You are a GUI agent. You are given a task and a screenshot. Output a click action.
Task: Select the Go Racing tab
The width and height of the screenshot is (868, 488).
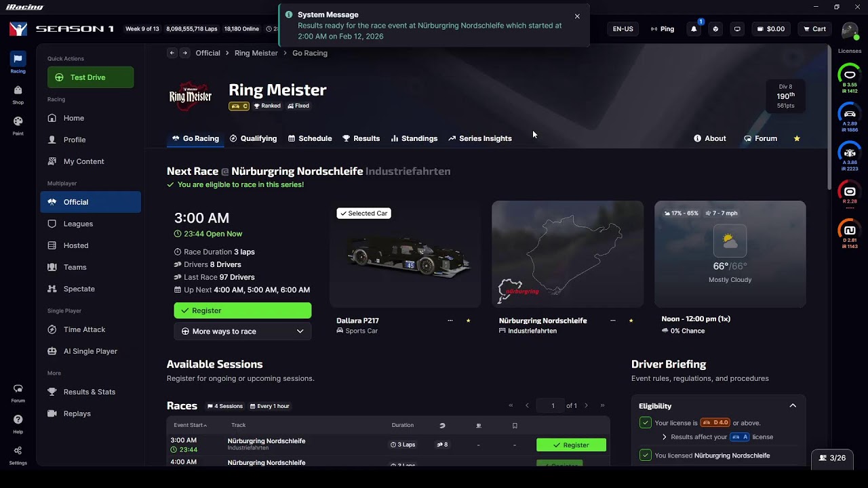(195, 138)
